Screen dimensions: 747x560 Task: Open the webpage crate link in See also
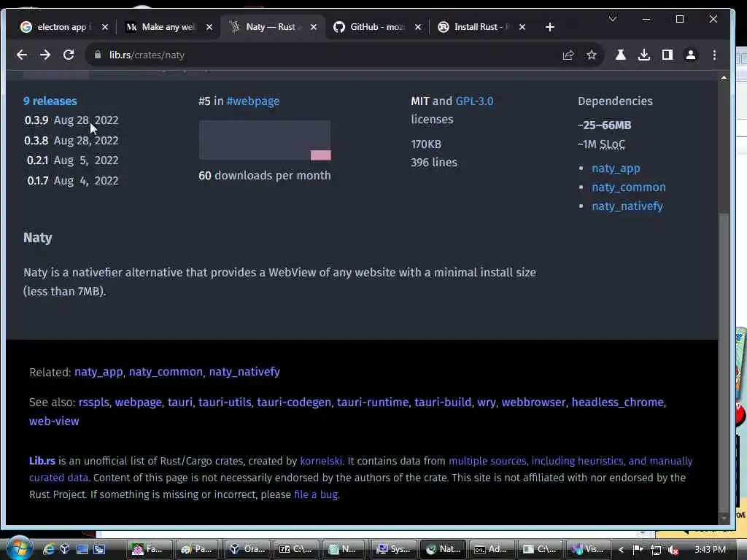[138, 402]
